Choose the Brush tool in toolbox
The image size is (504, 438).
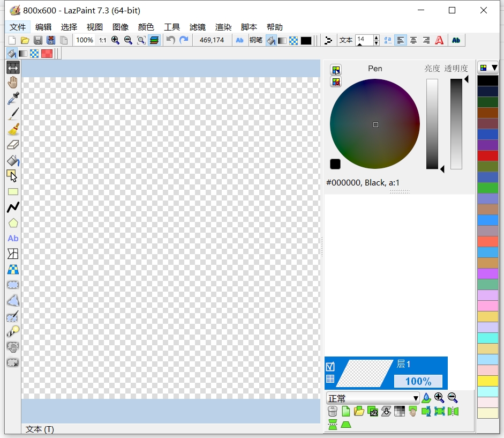pos(13,129)
